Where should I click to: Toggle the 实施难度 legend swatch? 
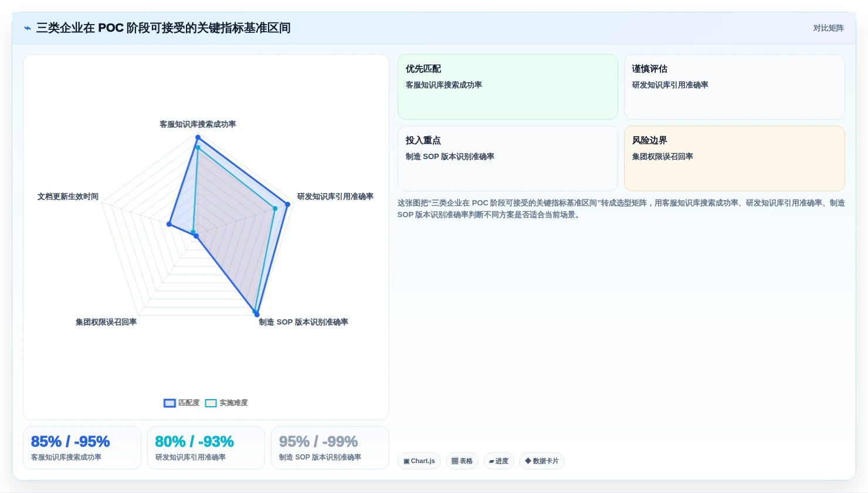click(211, 403)
